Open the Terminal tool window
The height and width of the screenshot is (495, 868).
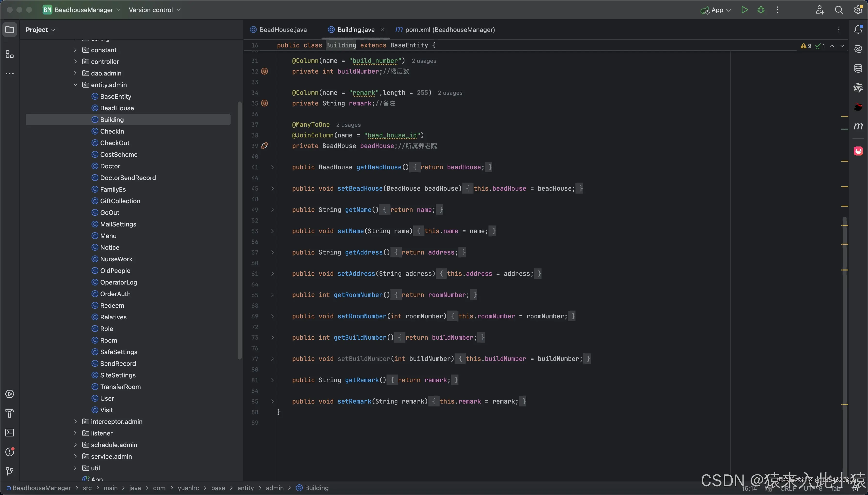[9, 433]
